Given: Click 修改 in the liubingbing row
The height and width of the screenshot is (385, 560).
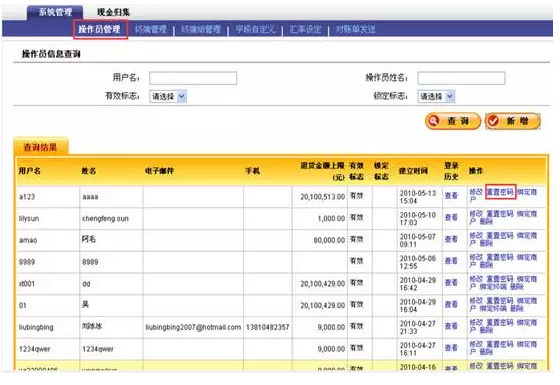Looking at the screenshot, I should pyautogui.click(x=476, y=323).
